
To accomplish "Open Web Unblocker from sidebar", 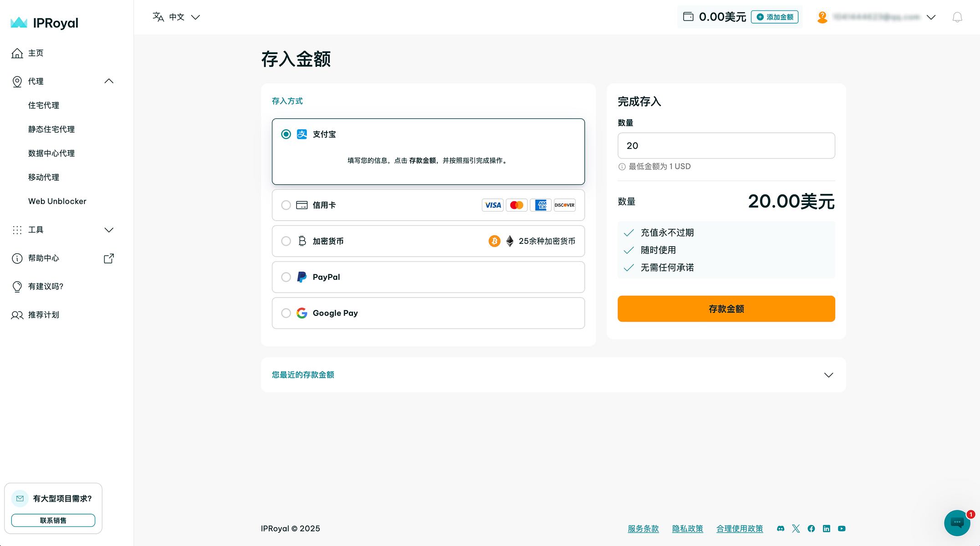I will tap(57, 201).
